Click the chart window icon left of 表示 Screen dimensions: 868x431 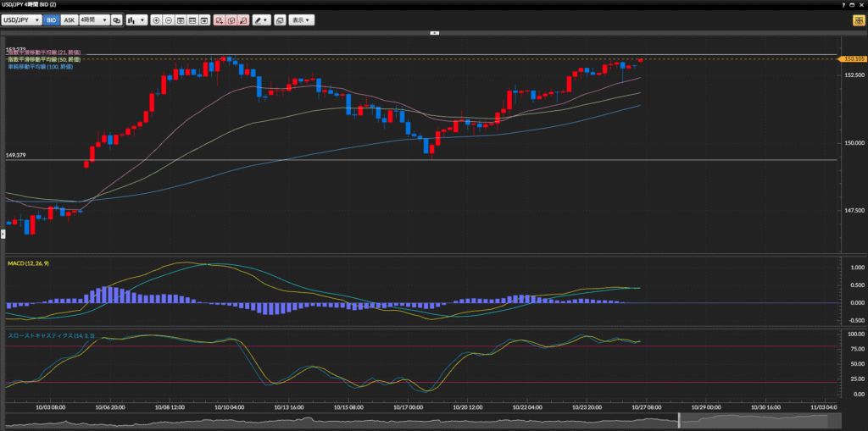[x=280, y=19]
